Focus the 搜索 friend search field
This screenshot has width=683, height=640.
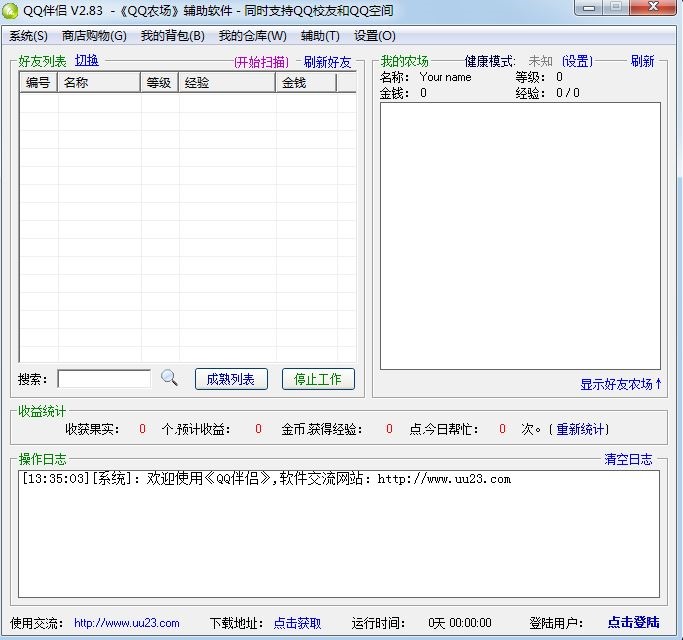pos(104,379)
